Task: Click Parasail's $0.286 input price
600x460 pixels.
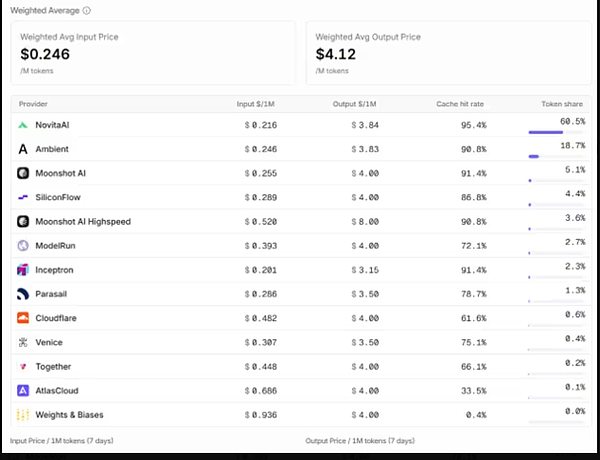Action: (x=261, y=294)
